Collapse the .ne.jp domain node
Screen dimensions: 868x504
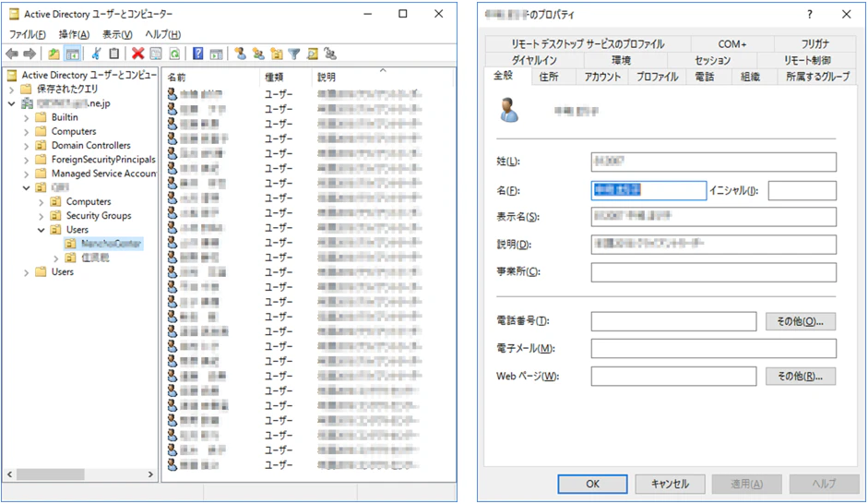[12, 103]
